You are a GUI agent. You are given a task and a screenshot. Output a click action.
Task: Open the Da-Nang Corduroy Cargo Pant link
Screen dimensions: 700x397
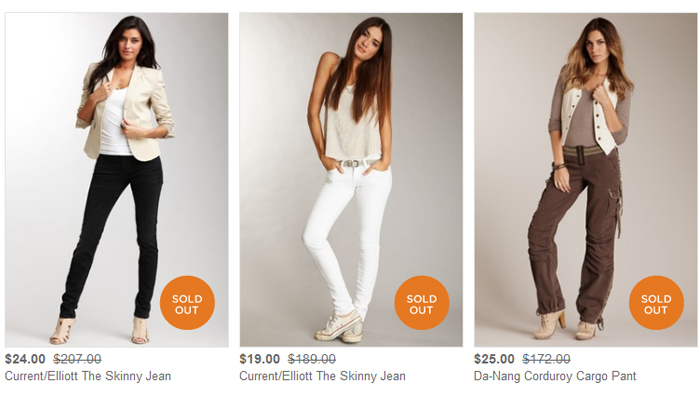pyautogui.click(x=555, y=376)
